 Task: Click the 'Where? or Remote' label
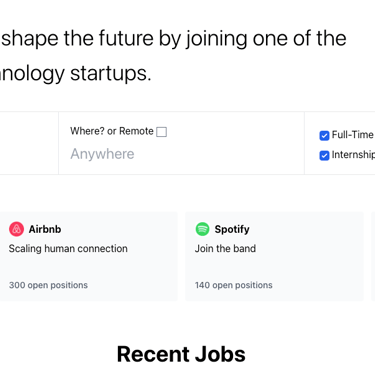click(x=112, y=131)
